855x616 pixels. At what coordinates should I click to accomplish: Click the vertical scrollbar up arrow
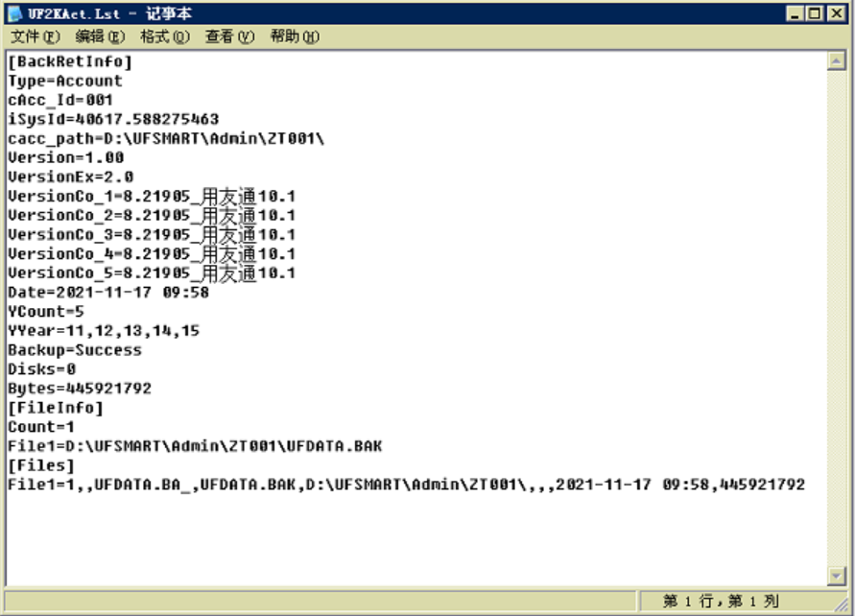837,61
